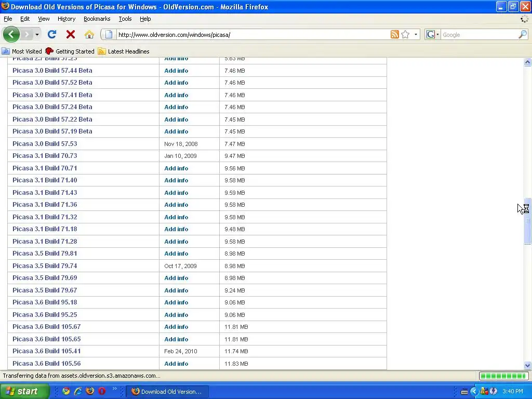This screenshot has height=399, width=532.
Task: Click the vertical scrollbar thumb
Action: pyautogui.click(x=527, y=221)
